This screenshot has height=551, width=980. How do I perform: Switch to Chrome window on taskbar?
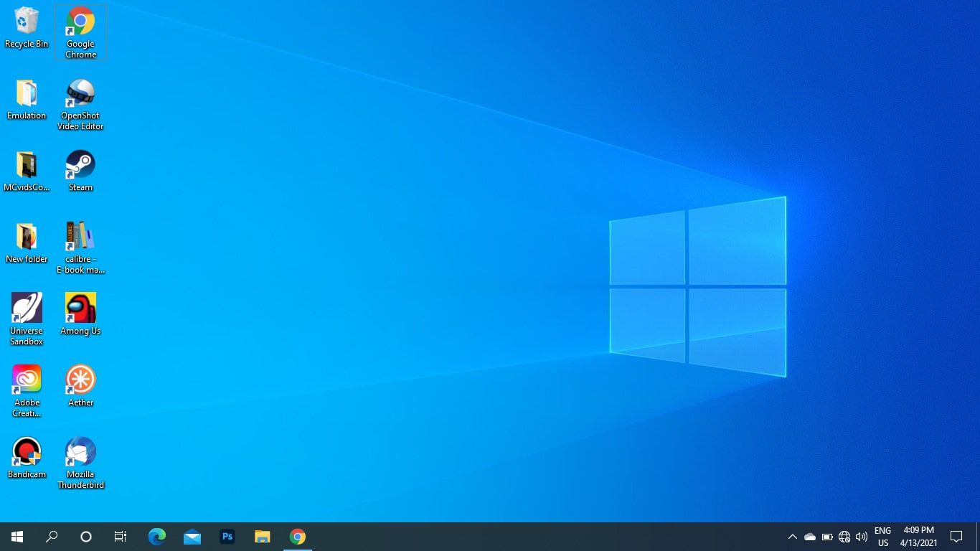(298, 537)
